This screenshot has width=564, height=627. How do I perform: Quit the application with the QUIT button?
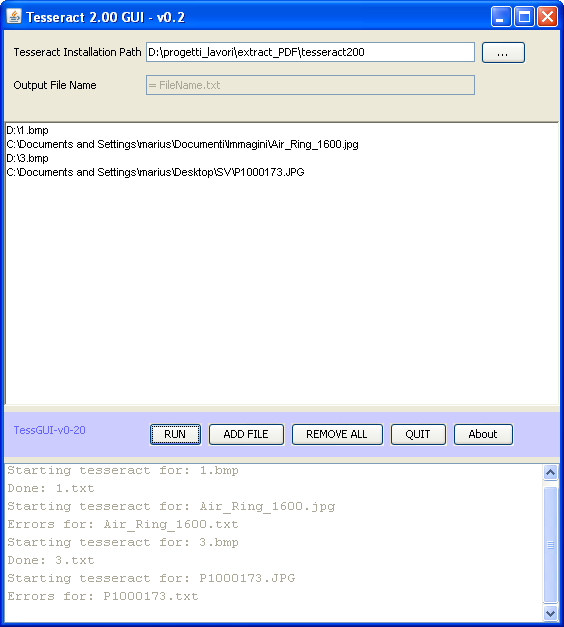tap(418, 434)
